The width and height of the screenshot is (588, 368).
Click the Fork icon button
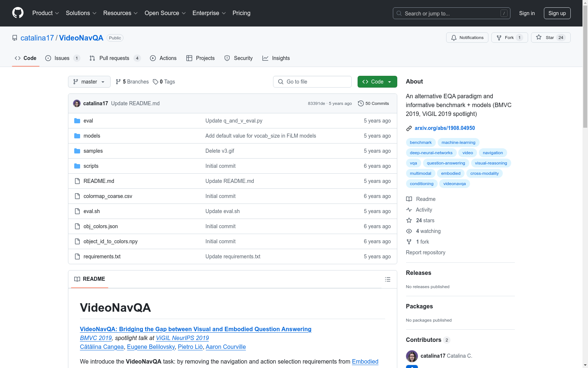click(499, 38)
